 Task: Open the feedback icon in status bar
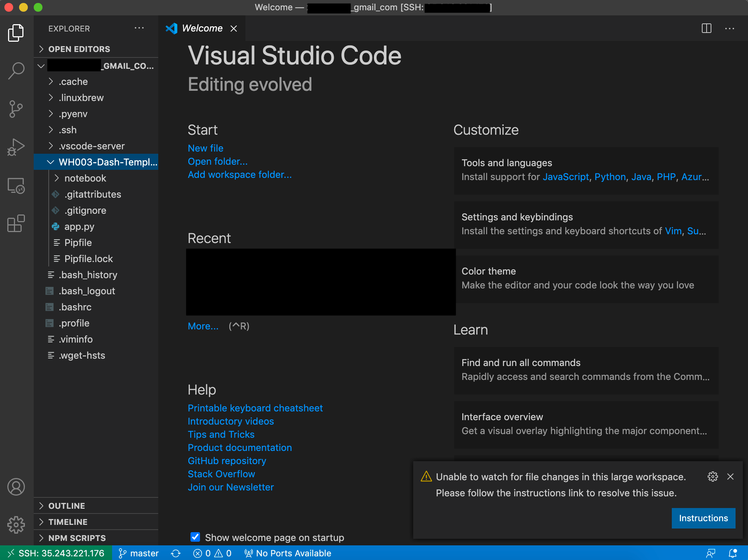711,553
